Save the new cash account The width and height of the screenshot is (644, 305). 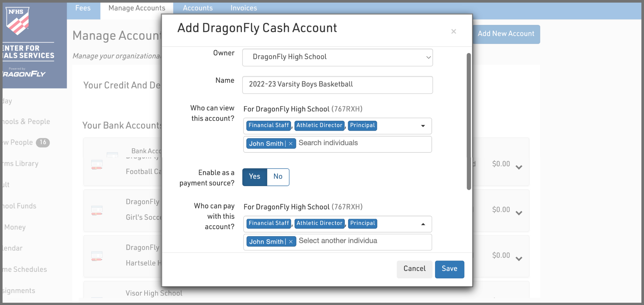pos(449,269)
